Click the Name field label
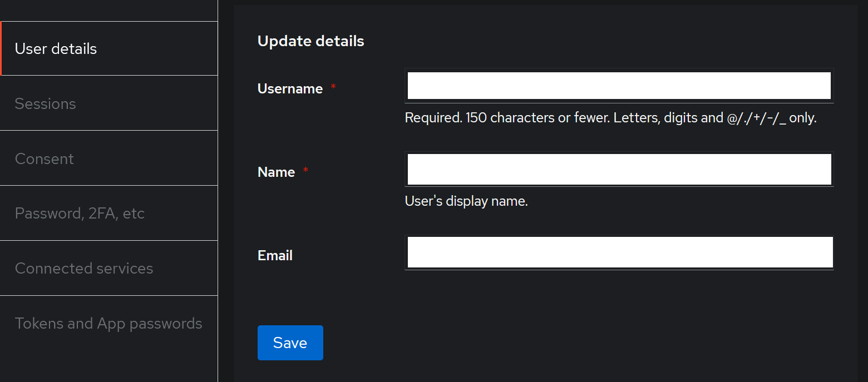This screenshot has height=382, width=868. pyautogui.click(x=276, y=172)
